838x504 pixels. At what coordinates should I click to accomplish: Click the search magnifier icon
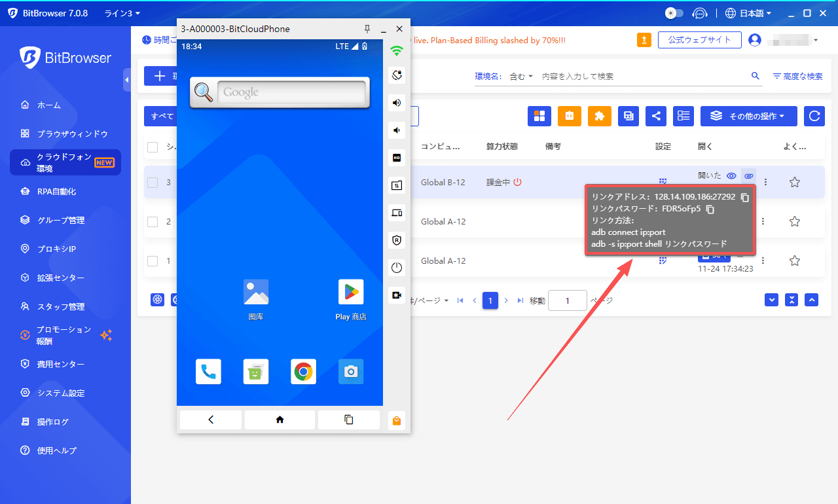click(756, 76)
